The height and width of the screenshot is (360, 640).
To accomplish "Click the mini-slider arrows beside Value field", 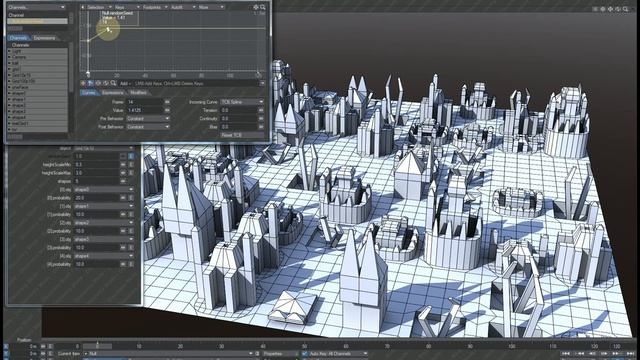I will [x=167, y=110].
